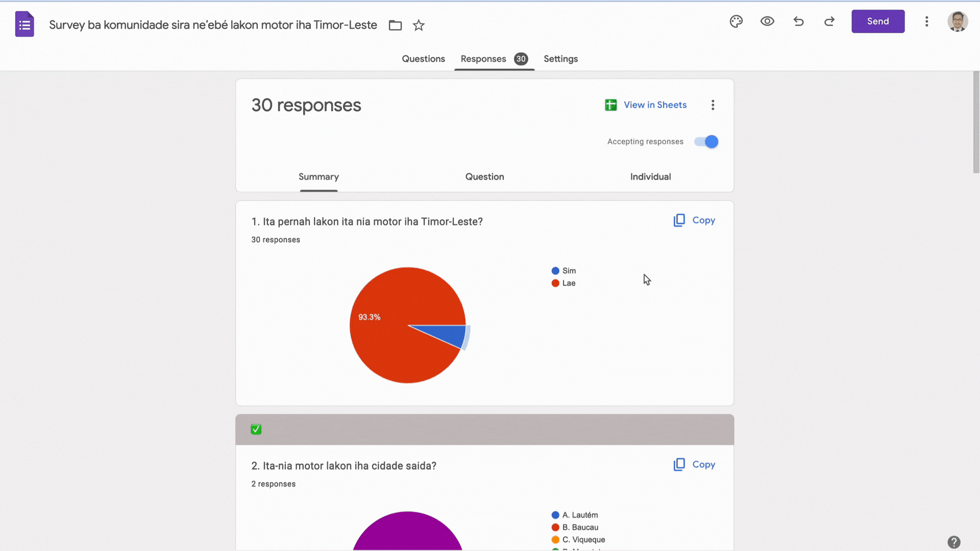This screenshot has width=980, height=551.
Task: Open the top-right three-dot options menu
Action: click(927, 21)
